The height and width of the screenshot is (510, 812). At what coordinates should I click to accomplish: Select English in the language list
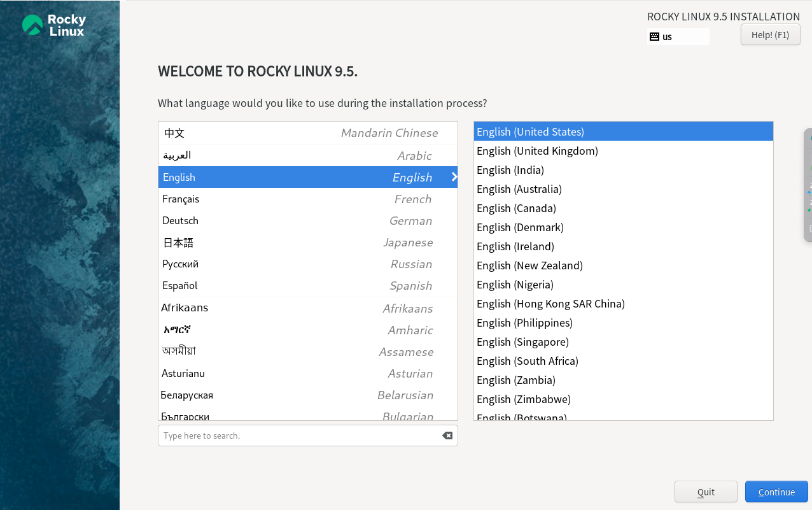pyautogui.click(x=308, y=177)
